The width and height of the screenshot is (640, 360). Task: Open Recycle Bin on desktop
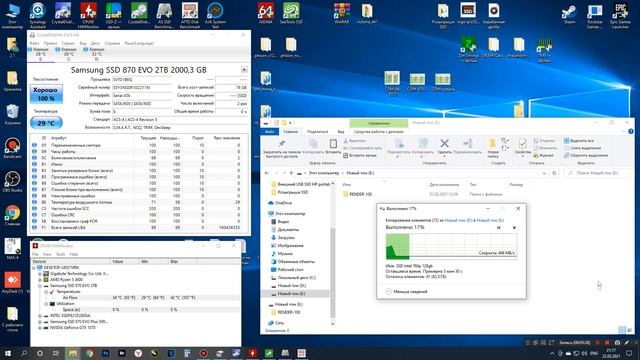[x=12, y=114]
